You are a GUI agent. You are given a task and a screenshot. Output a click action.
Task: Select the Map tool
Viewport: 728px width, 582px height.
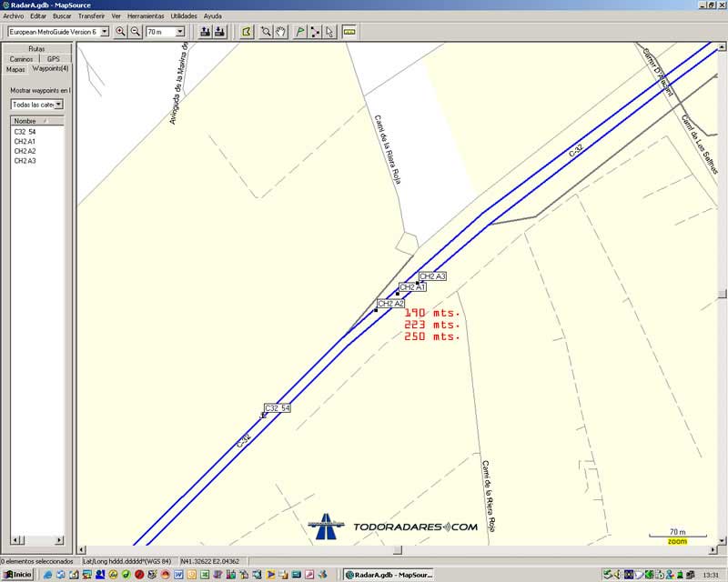click(246, 32)
